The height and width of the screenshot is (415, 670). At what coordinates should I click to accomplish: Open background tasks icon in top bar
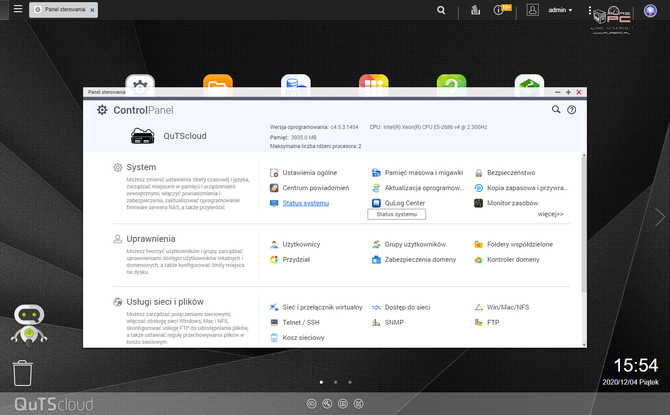pos(475,10)
